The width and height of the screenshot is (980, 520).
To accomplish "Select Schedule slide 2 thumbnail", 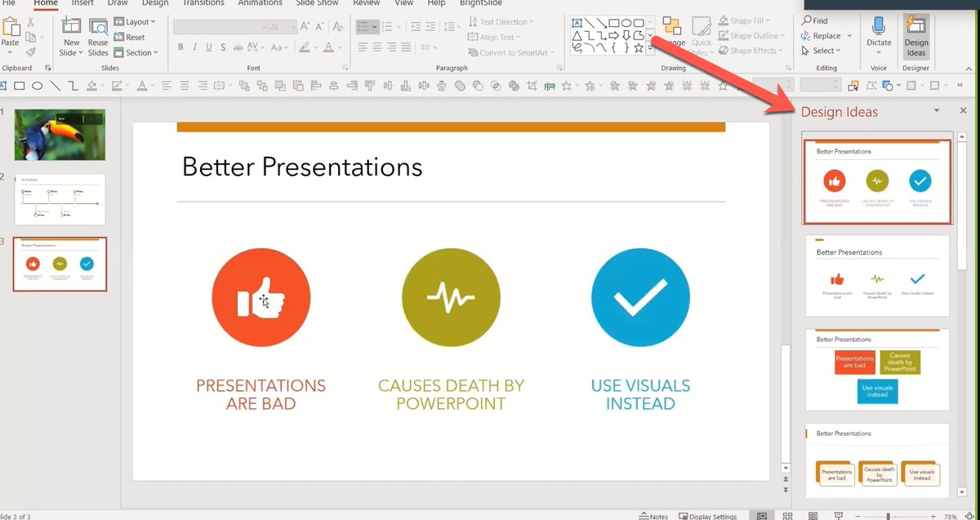I will (60, 199).
